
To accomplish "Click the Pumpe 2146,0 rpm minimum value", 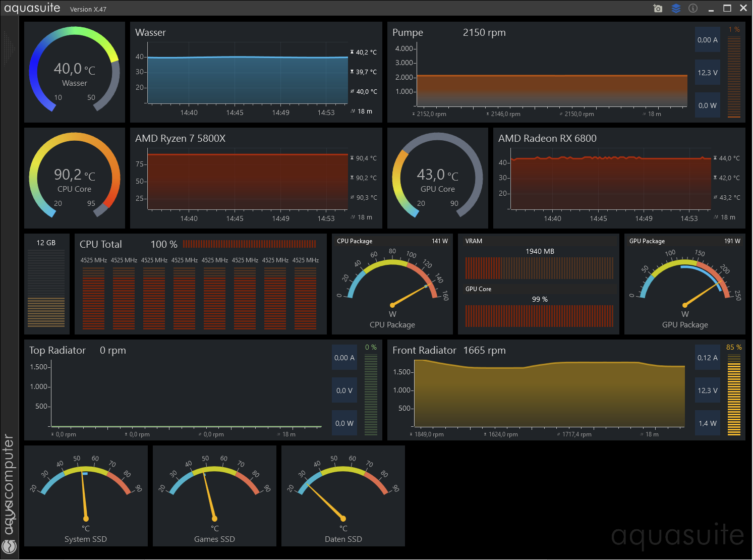I will (505, 114).
